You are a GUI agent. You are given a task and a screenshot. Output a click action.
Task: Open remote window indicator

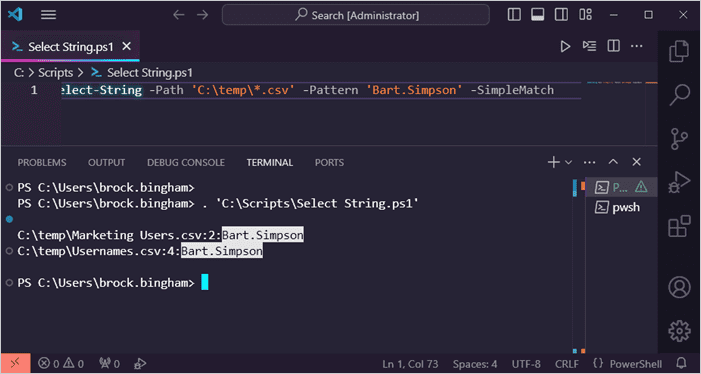click(x=16, y=363)
